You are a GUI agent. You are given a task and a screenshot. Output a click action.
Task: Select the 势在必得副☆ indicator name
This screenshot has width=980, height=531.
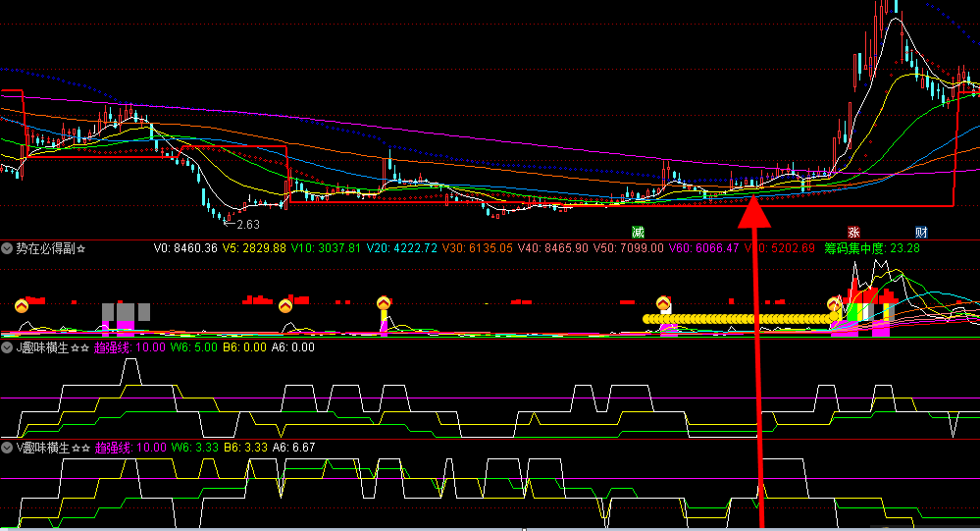pyautogui.click(x=51, y=248)
